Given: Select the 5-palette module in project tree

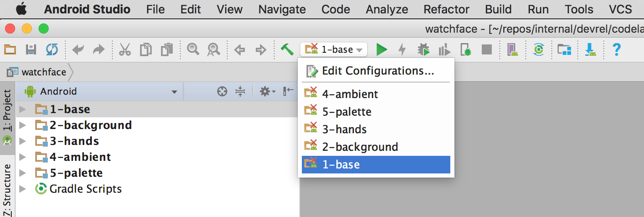Looking at the screenshot, I should tap(76, 173).
